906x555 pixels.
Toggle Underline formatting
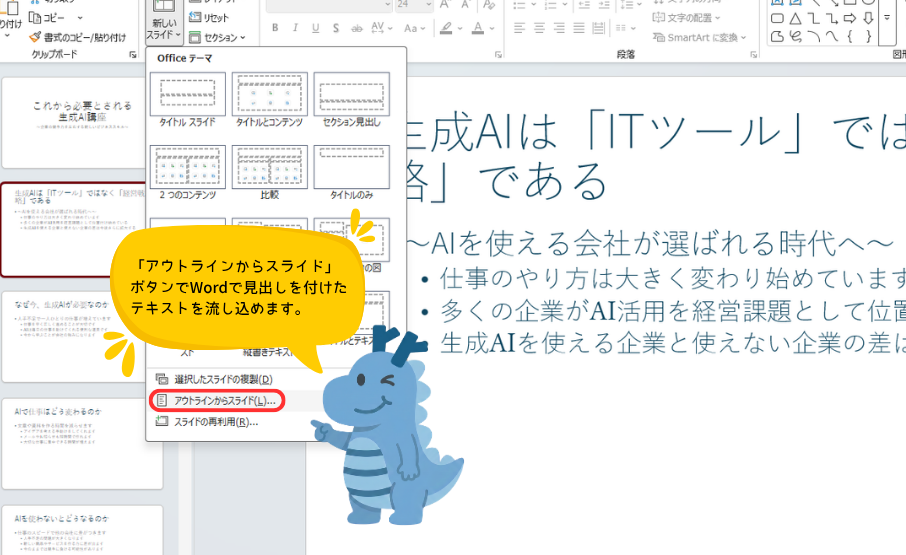tap(315, 28)
